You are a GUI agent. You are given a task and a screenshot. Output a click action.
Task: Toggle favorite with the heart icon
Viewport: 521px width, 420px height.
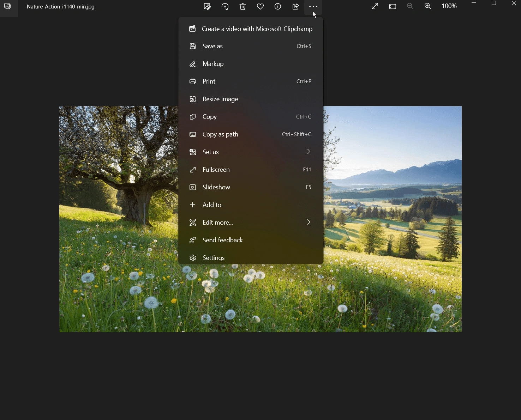coord(260,6)
